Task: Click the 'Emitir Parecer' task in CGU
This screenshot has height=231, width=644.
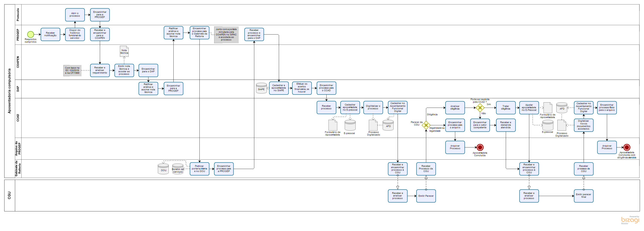Action: coord(426,196)
